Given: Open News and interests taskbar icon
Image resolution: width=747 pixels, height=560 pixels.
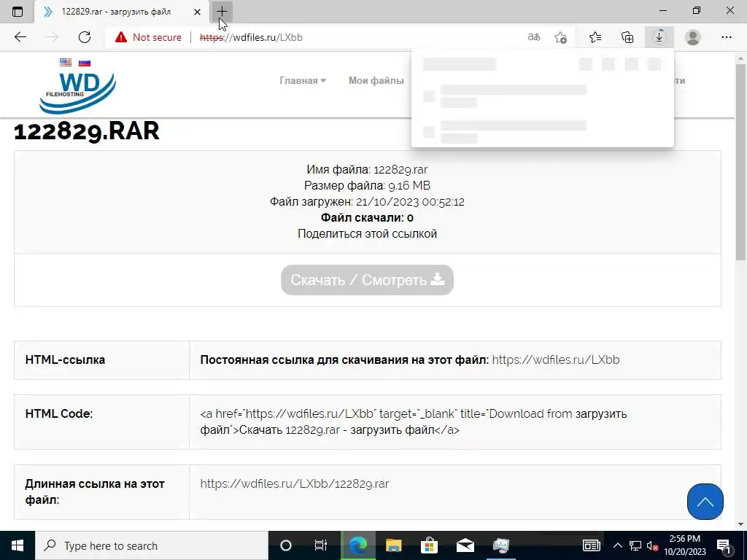Looking at the screenshot, I should pos(591,545).
